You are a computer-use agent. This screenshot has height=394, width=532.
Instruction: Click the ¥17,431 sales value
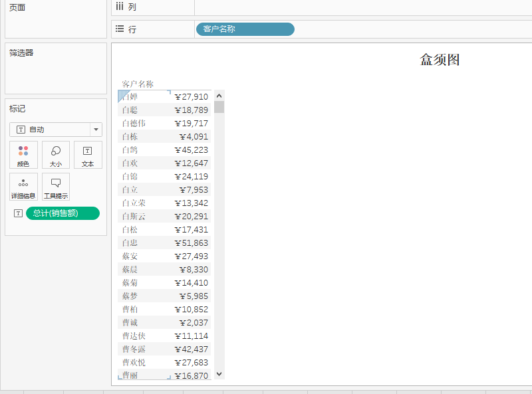[192, 230]
